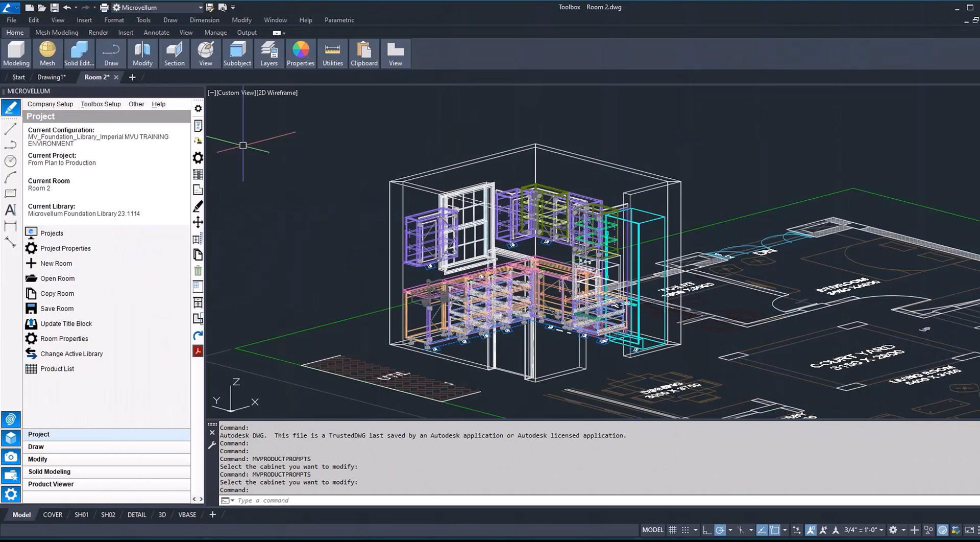Image resolution: width=980 pixels, height=542 pixels.
Task: Switch to the Annotate ribbon tab
Action: coord(156,32)
